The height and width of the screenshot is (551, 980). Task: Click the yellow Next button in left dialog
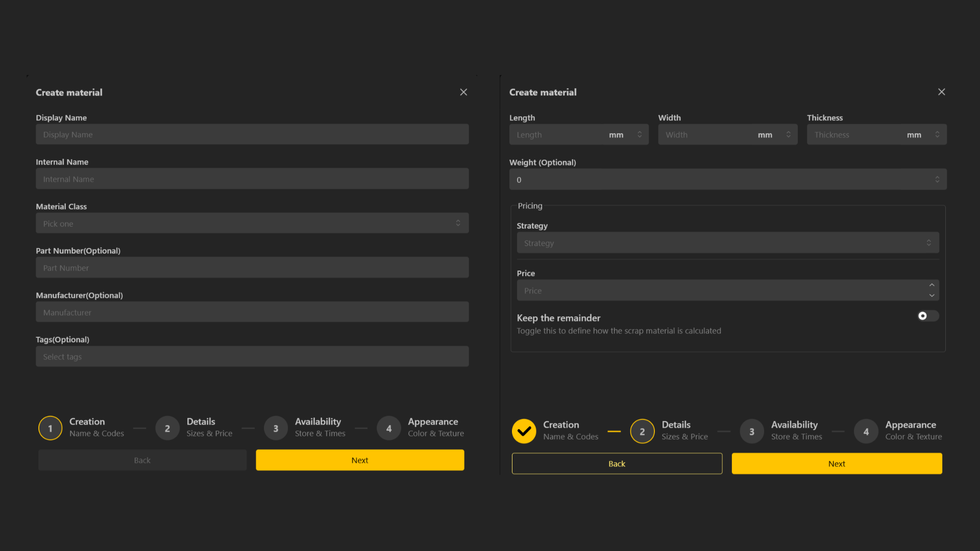tap(360, 460)
